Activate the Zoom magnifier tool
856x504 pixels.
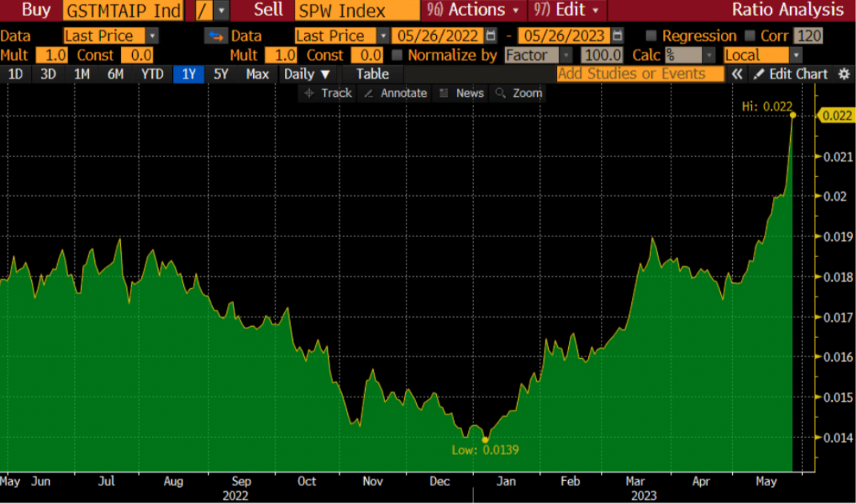click(x=518, y=93)
